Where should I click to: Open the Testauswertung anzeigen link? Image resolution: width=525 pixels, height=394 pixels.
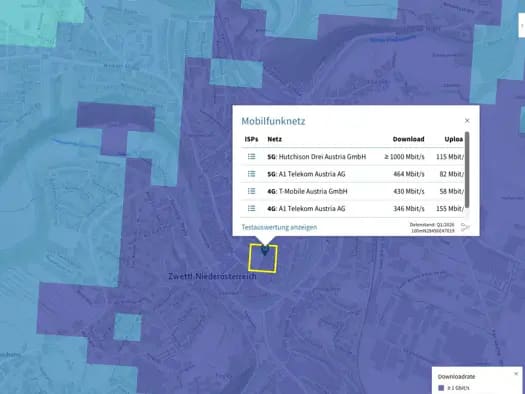(x=279, y=227)
